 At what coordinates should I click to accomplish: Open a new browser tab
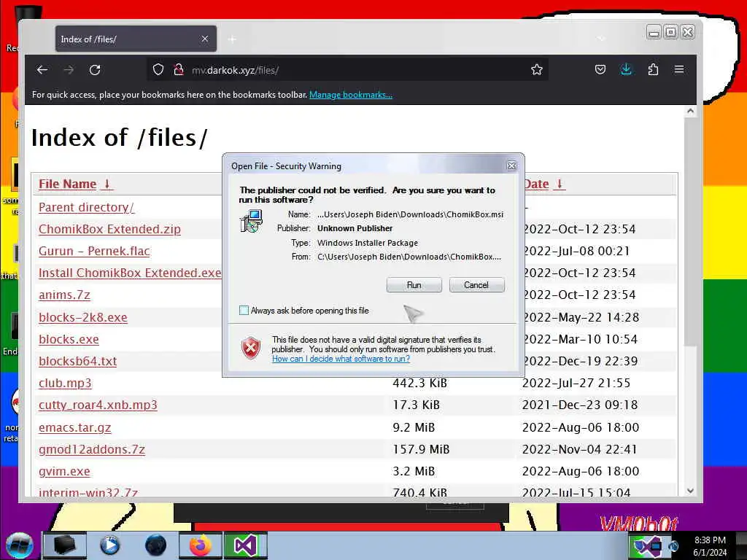coord(232,39)
